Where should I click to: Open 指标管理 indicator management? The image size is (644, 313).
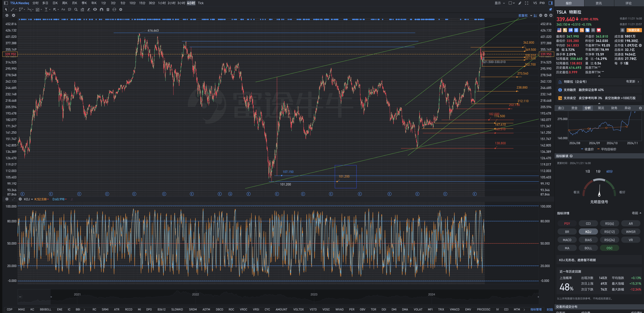click(536, 310)
